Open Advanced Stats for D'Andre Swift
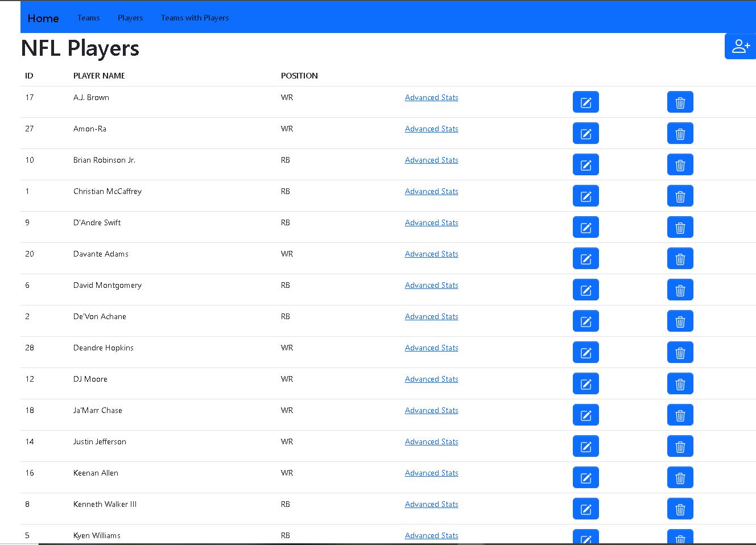The height and width of the screenshot is (545, 756). point(431,223)
